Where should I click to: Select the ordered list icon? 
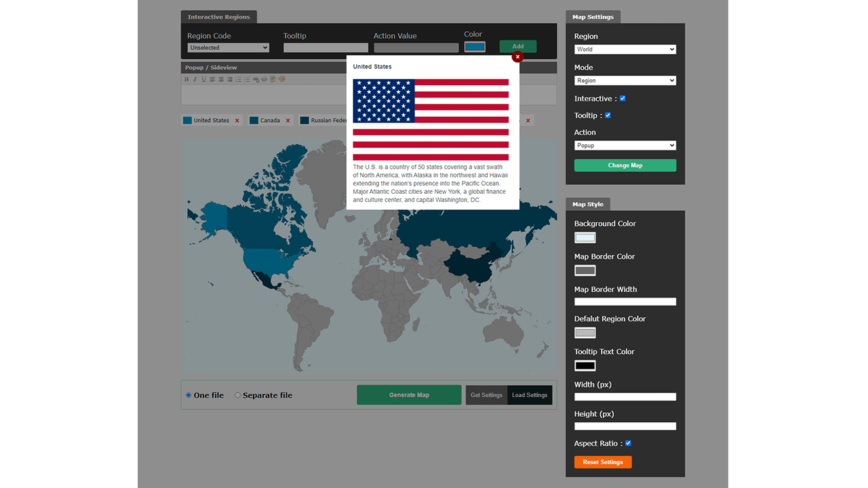coord(239,79)
